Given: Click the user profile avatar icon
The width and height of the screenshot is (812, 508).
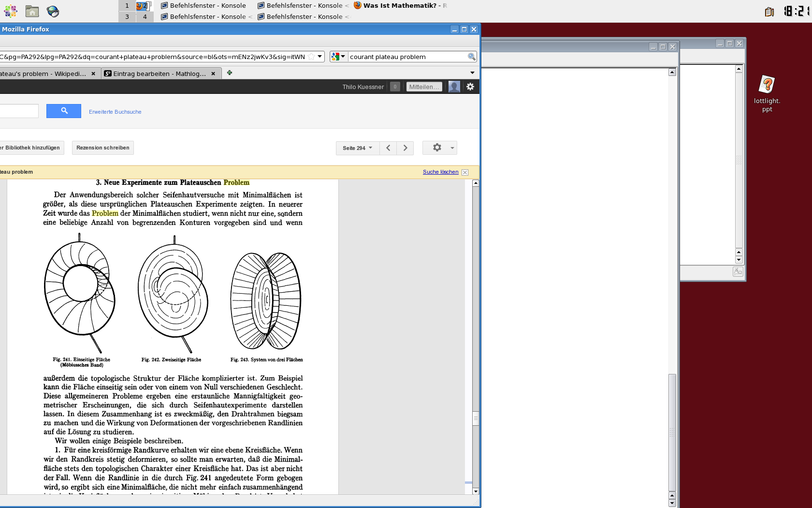Looking at the screenshot, I should click(x=454, y=87).
